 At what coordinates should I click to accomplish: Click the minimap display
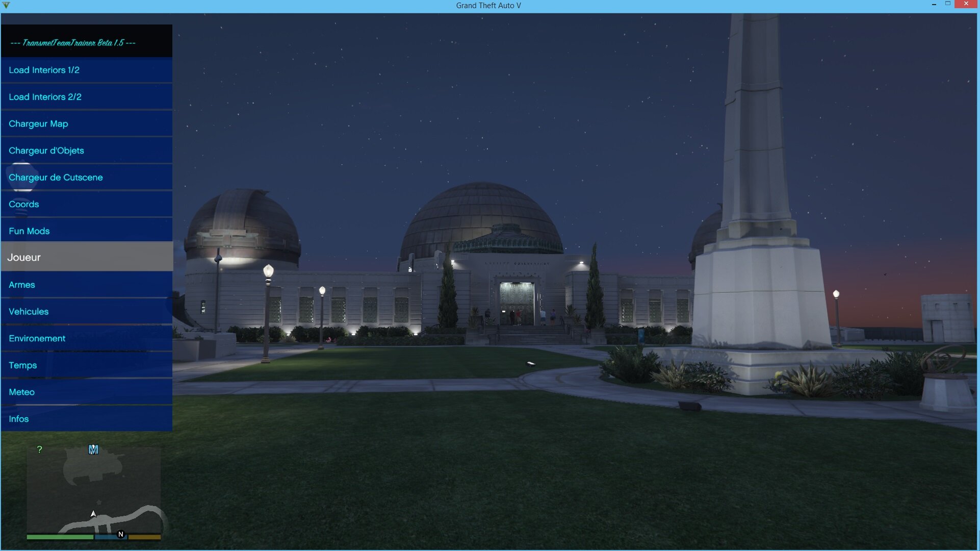(94, 485)
